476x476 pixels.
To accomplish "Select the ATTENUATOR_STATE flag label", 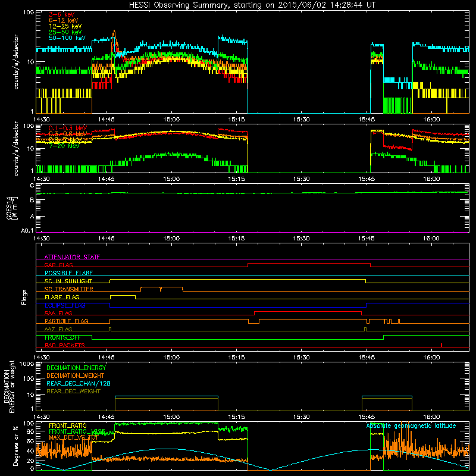I will coord(72,257).
